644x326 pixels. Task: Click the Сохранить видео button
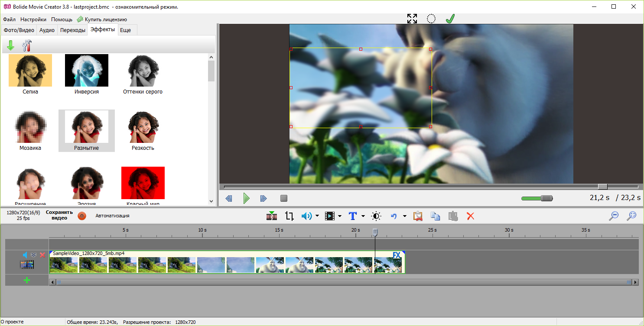(x=59, y=215)
